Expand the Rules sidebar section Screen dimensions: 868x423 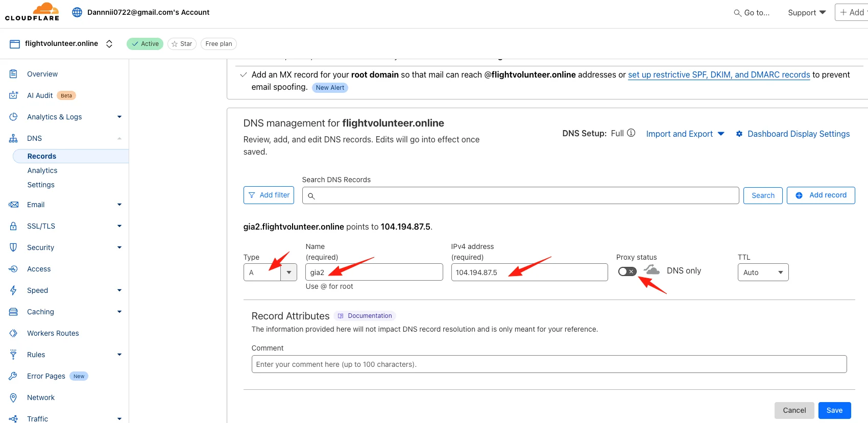tap(119, 355)
